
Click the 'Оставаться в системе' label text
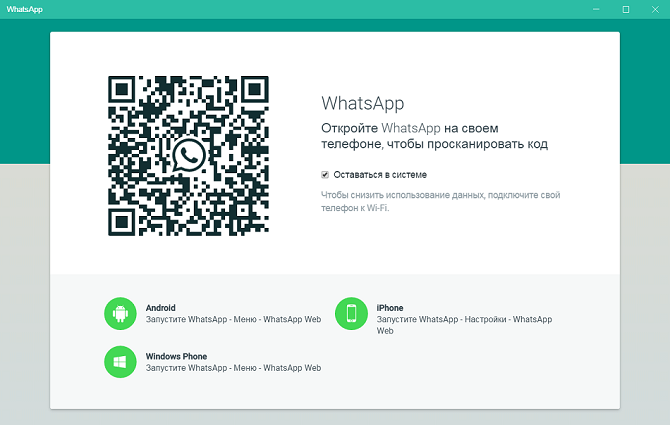pyautogui.click(x=380, y=175)
